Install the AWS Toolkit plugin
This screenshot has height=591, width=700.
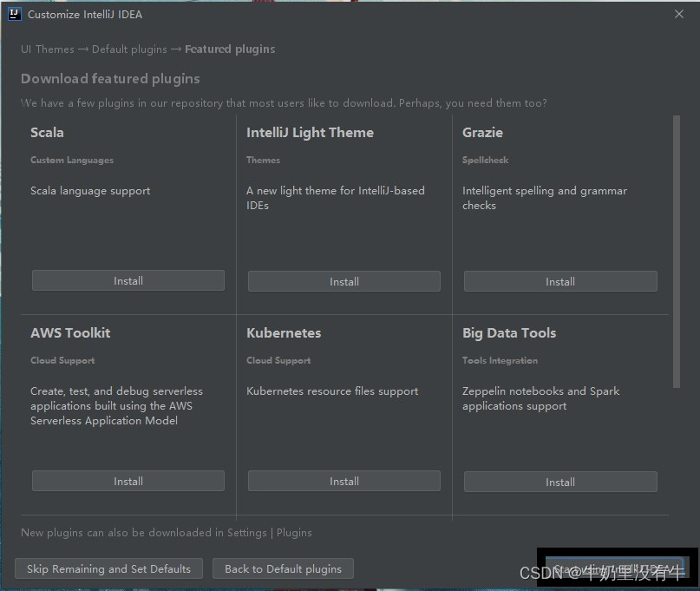click(128, 481)
